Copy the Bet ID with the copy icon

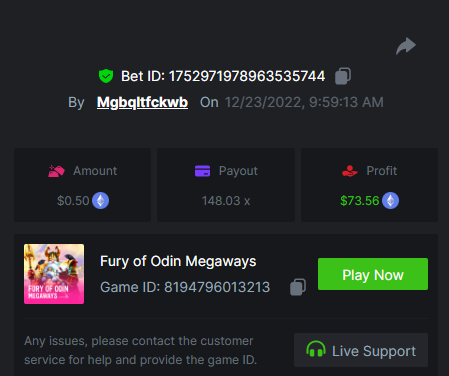point(343,76)
